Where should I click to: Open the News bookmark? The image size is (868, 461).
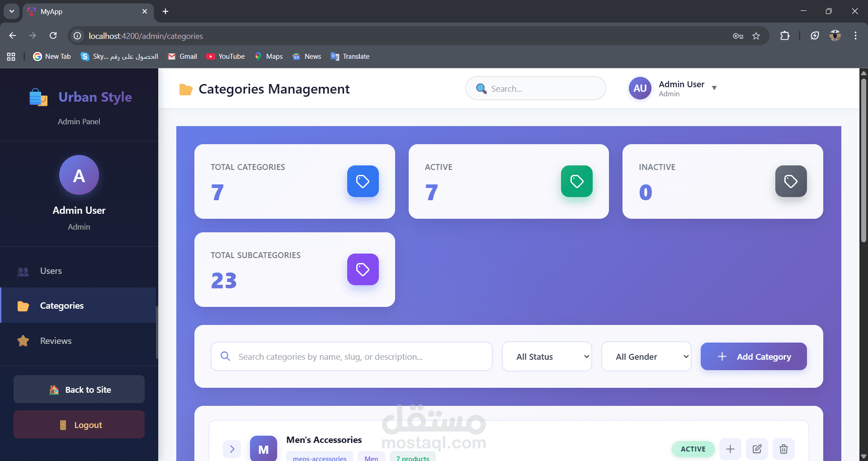point(307,56)
